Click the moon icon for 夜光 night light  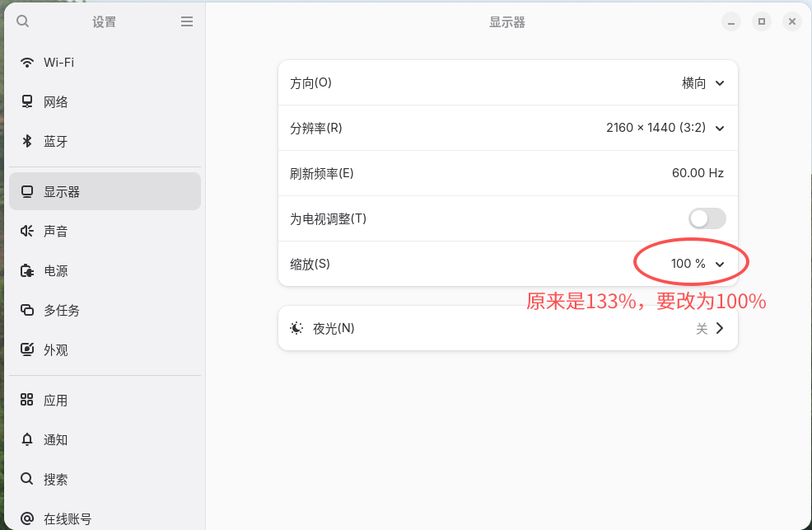[x=296, y=328]
